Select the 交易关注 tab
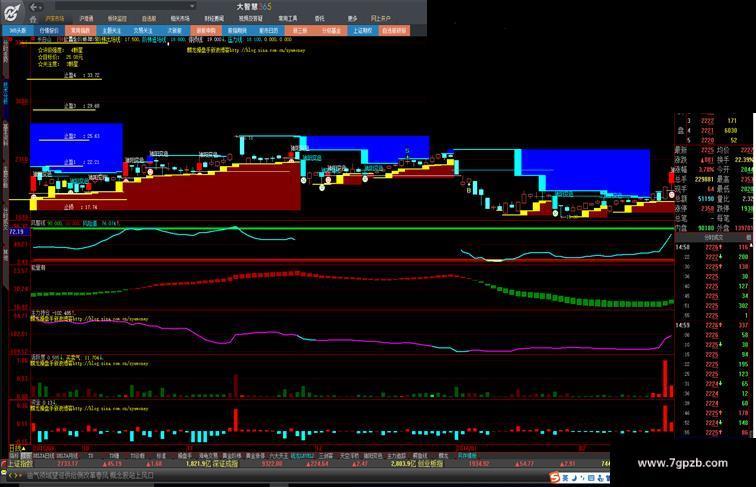The image size is (756, 487). pos(143,30)
